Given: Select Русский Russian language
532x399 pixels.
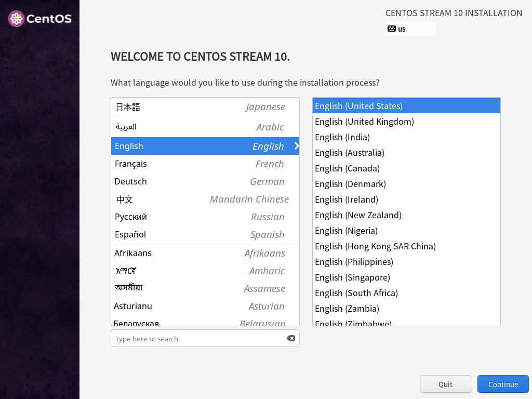Looking at the screenshot, I should [x=205, y=217].
